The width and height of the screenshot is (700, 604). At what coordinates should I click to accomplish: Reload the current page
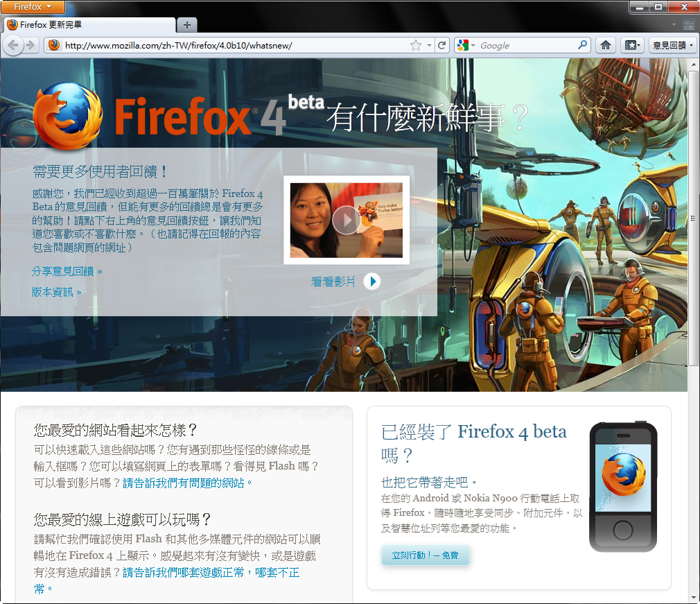(x=441, y=45)
